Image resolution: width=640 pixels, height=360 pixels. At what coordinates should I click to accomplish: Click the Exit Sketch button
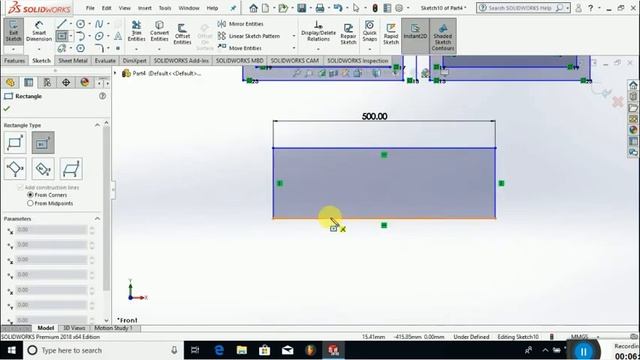tap(13, 31)
